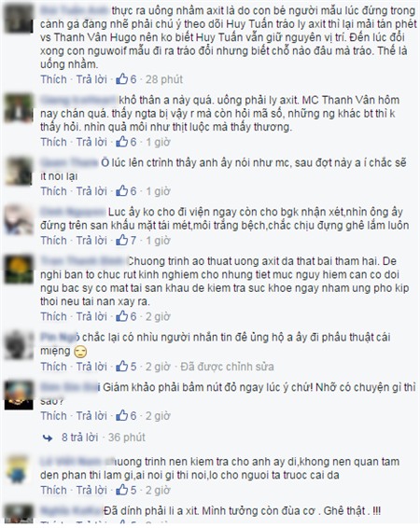Click the thumbs-up icon on the Giám khảo comment
The image size is (420, 528).
pos(122,415)
